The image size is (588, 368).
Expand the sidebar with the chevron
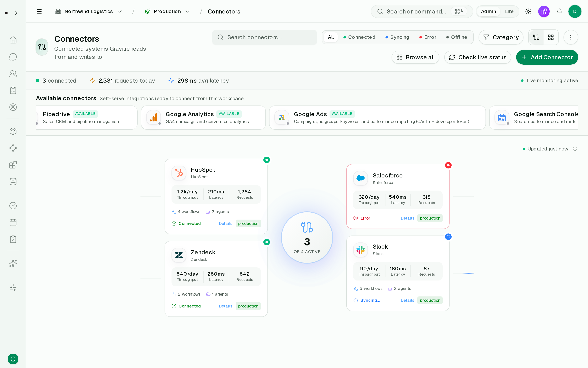point(16,13)
